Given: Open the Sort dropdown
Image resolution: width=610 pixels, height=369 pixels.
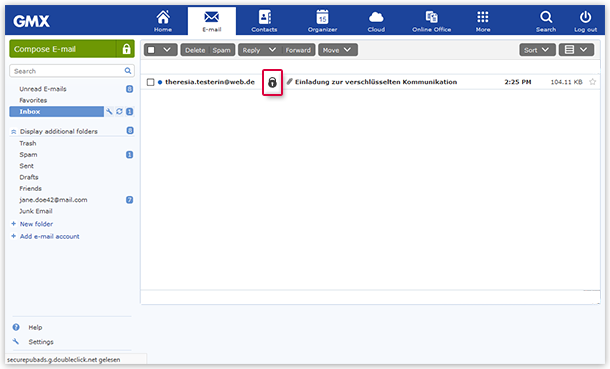Looking at the screenshot, I should [537, 50].
